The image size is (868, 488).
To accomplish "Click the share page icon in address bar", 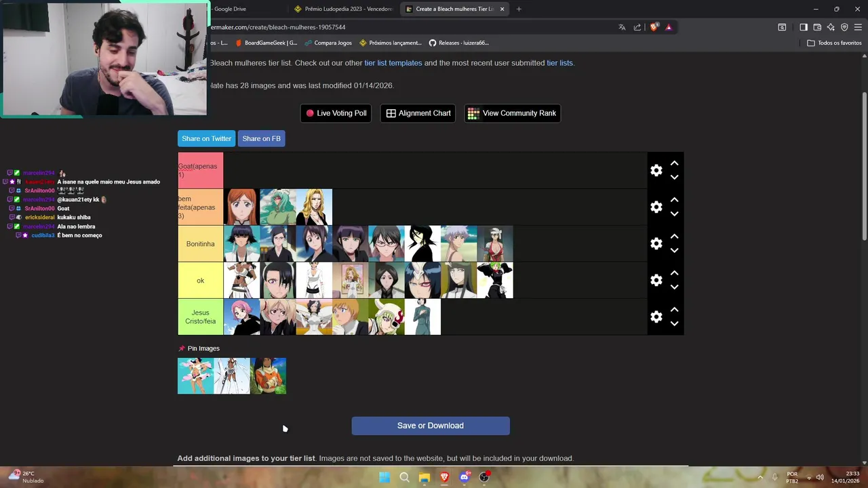I will (637, 27).
